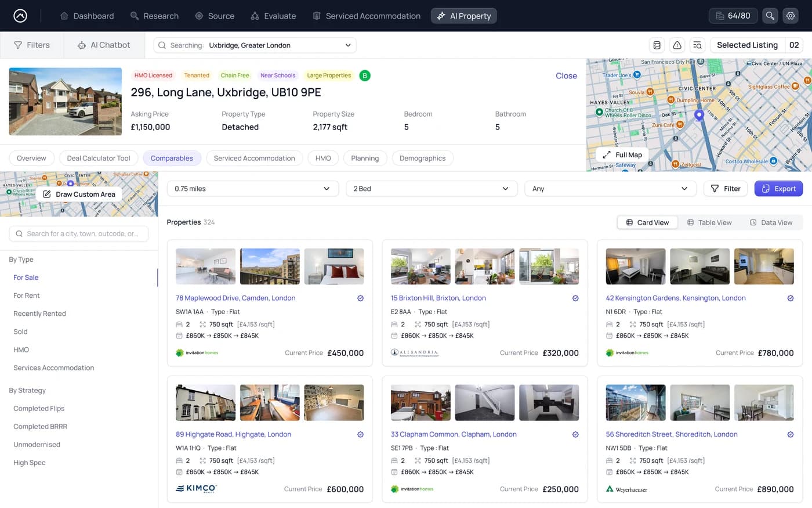
Task: Open Serviced Accommodation in top navigation
Action: click(367, 16)
